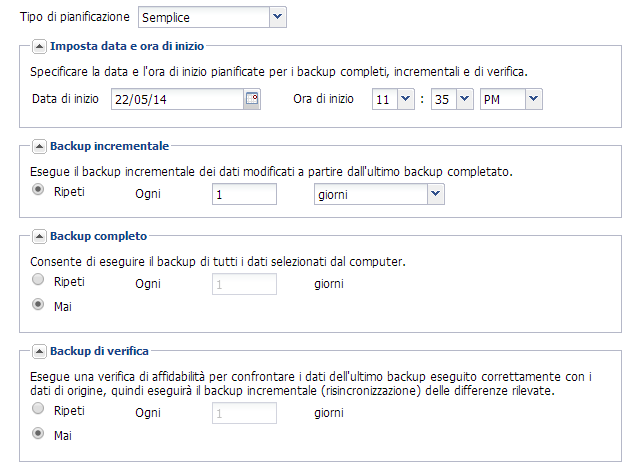631x467 pixels.
Task: Click the Backup completo Ogni number field
Action: tap(244, 284)
